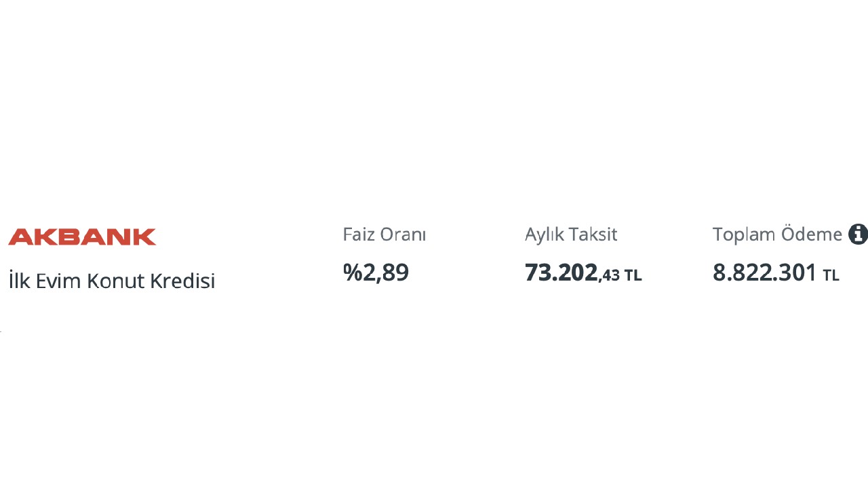
Task: Click the 8.822.301 total payment amount
Action: tap(764, 272)
